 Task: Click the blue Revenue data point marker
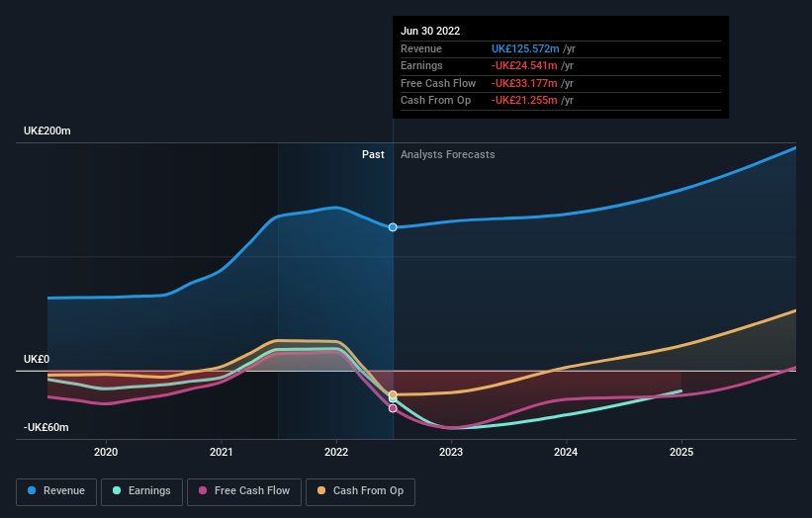click(393, 227)
